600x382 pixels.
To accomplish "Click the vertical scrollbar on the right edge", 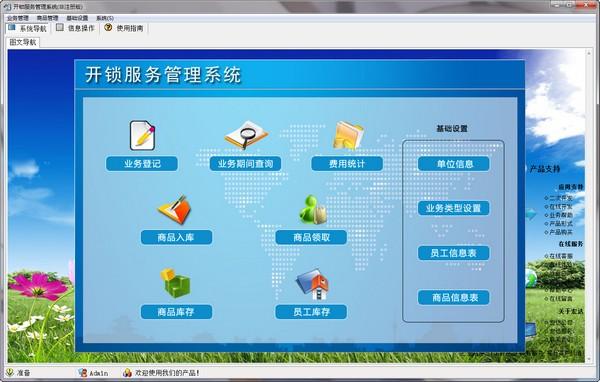I will [589, 206].
